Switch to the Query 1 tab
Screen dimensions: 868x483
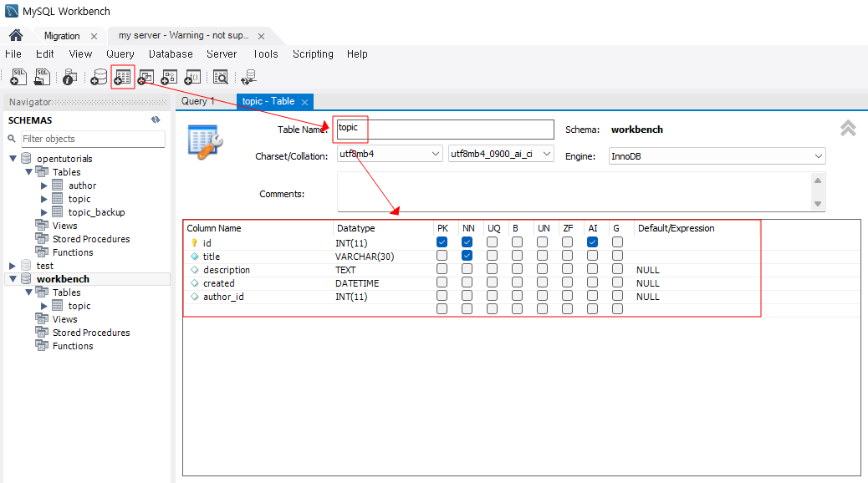click(197, 101)
